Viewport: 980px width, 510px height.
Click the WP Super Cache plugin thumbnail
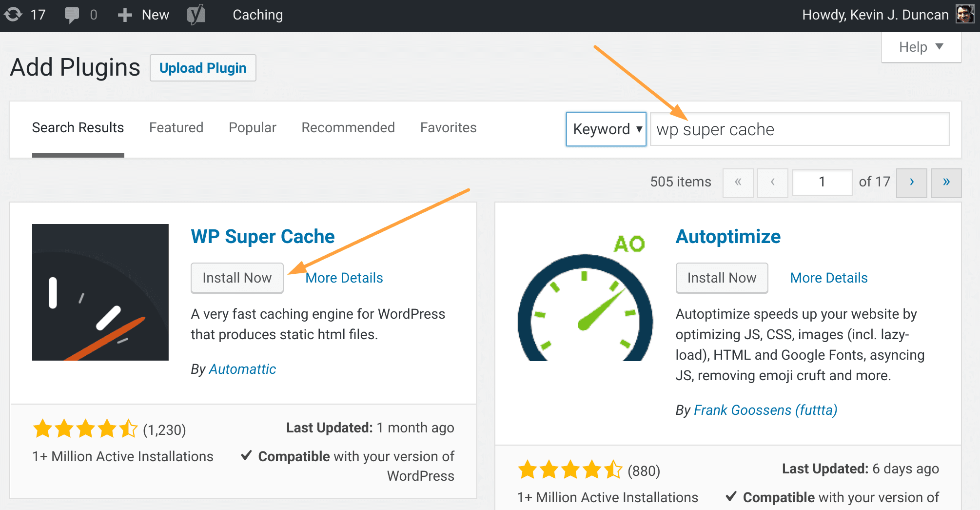[x=100, y=292]
